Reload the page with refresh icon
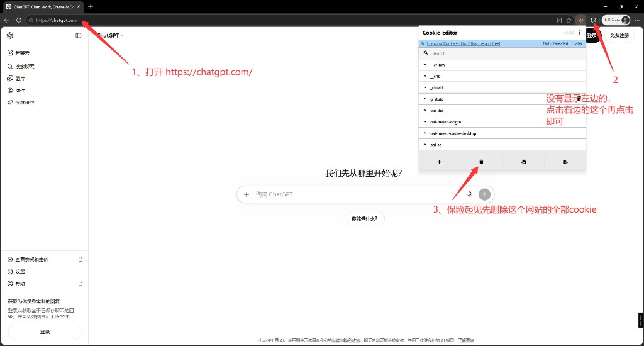The width and height of the screenshot is (644, 346). tap(18, 20)
